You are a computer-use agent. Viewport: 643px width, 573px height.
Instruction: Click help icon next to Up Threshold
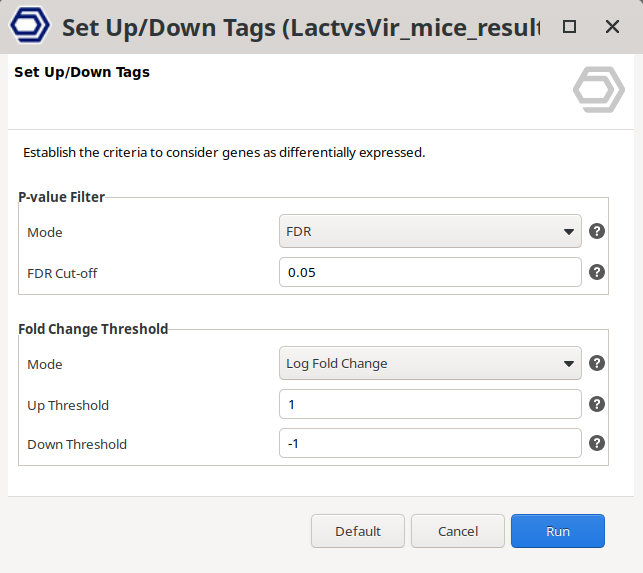tap(597, 404)
